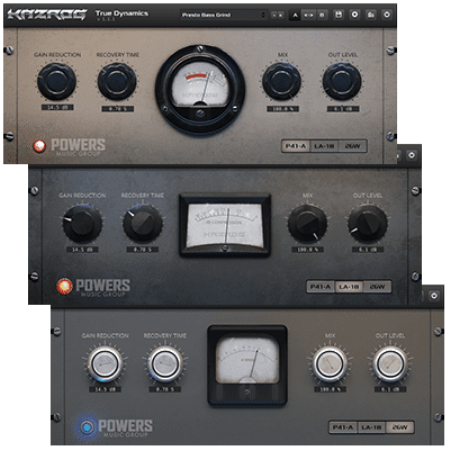Click Mix knob in middle dark window
The image size is (450, 450).
pos(307,224)
